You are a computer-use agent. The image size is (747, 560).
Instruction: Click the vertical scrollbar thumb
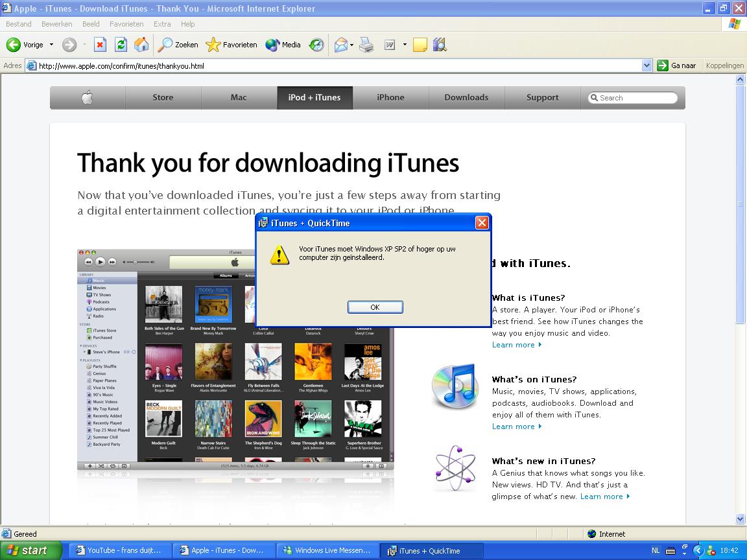pyautogui.click(x=740, y=205)
